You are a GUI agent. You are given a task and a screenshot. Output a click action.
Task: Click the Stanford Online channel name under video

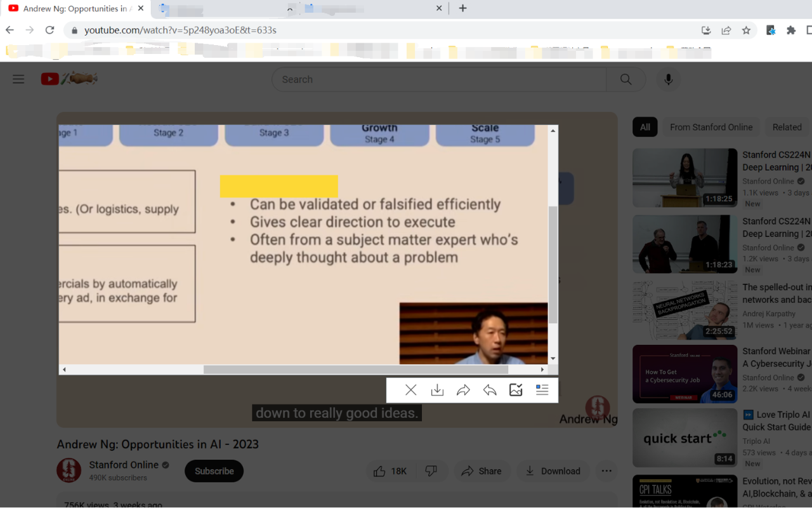tap(124, 465)
